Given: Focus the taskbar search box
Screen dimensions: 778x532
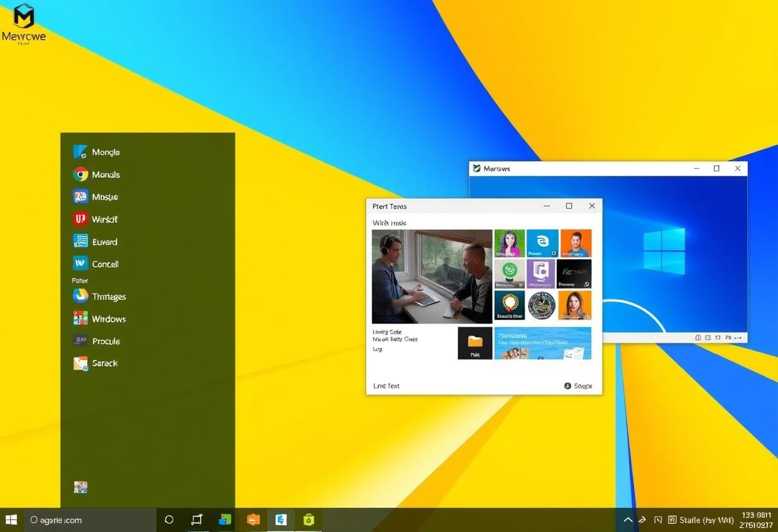Looking at the screenshot, I should coord(90,520).
